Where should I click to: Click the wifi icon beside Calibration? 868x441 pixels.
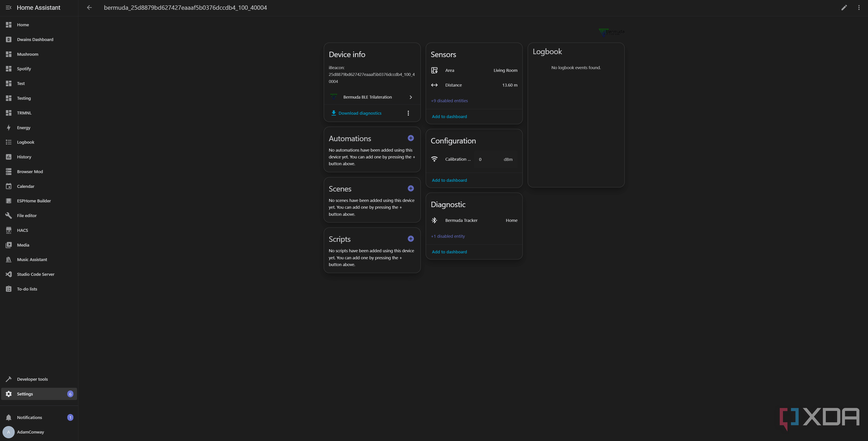click(x=434, y=159)
